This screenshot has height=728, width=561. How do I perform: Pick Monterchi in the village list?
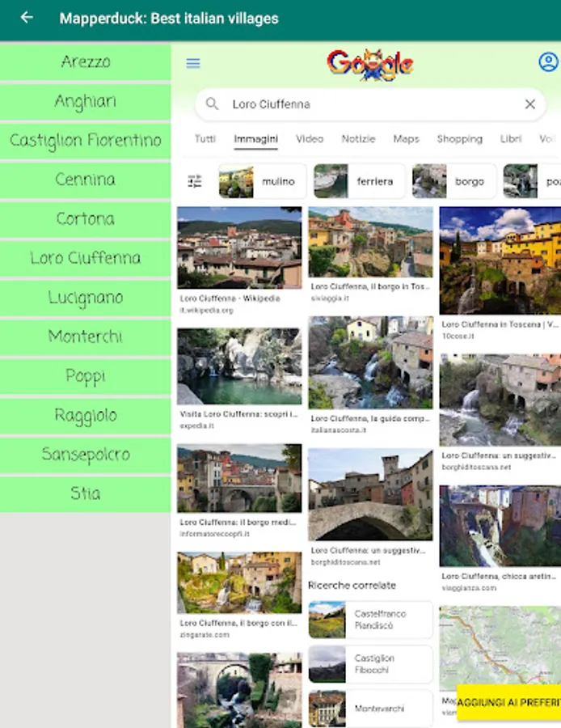point(86,336)
